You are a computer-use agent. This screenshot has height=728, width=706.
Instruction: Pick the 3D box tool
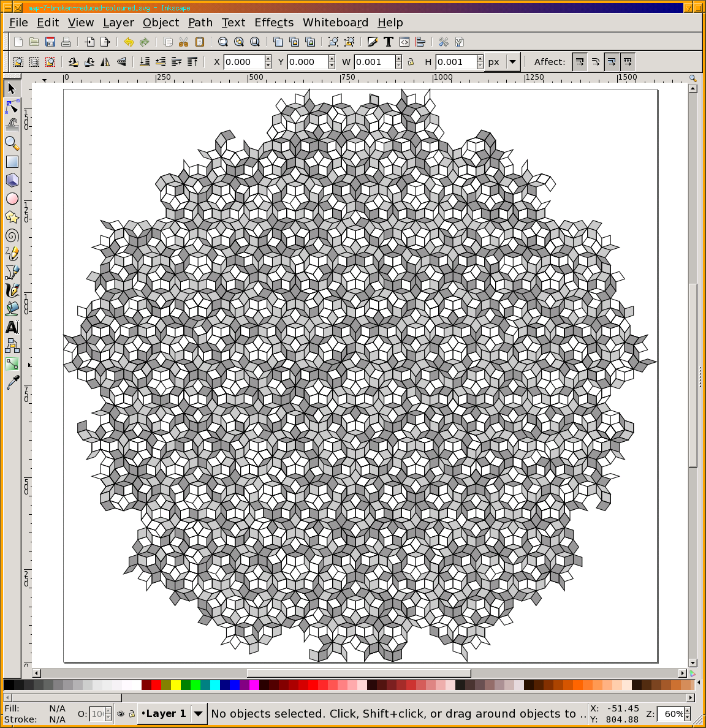[x=12, y=180]
